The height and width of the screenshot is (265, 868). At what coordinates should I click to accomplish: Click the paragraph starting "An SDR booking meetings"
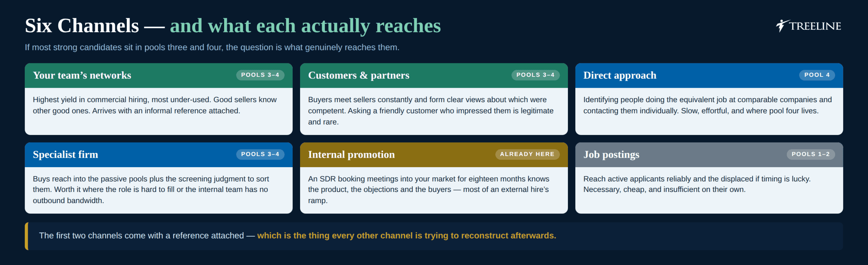(429, 190)
